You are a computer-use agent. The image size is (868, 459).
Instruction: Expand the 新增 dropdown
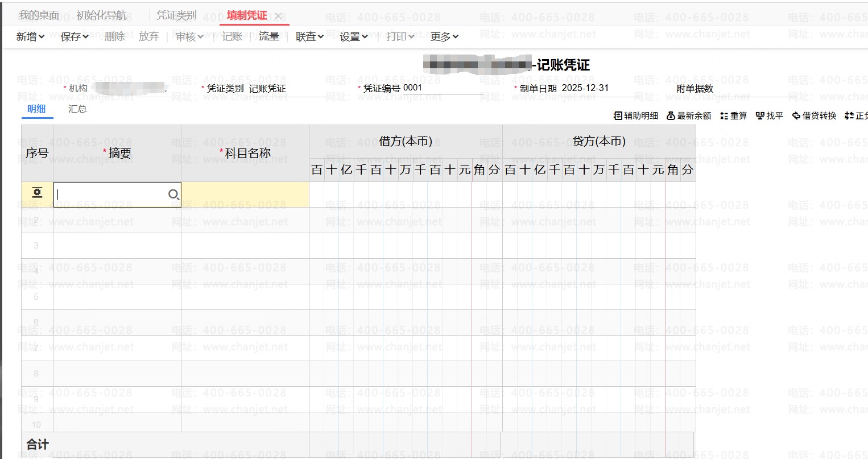coord(30,37)
